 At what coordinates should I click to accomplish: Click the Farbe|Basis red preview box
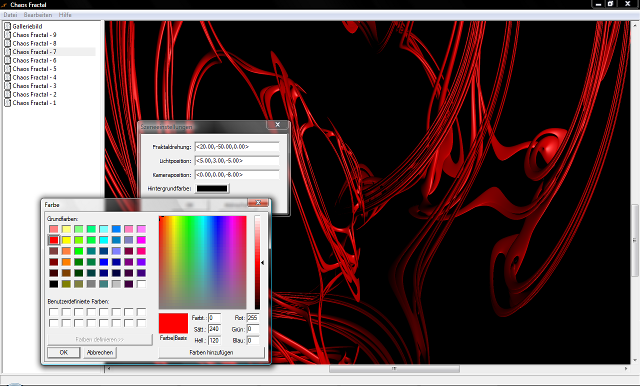[173, 324]
